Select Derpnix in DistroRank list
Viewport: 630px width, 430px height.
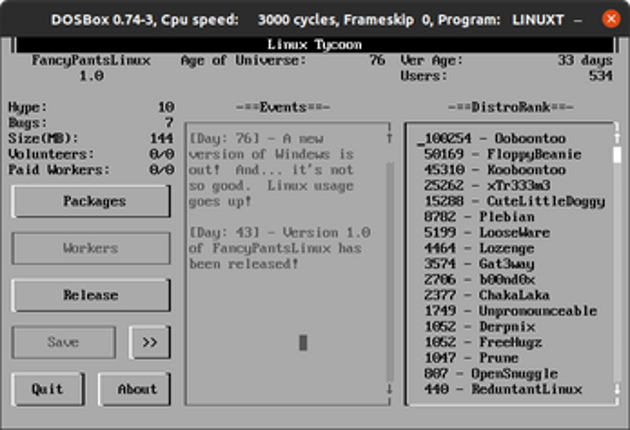click(479, 327)
